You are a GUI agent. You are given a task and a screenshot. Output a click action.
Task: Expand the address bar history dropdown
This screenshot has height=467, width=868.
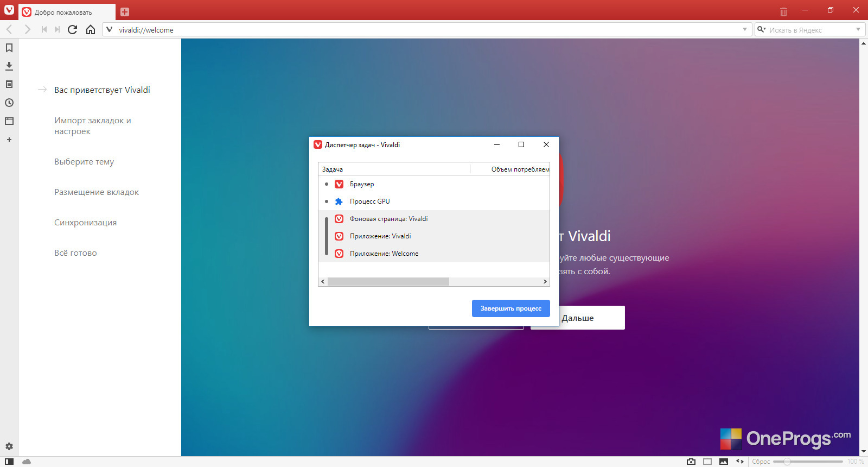tap(745, 29)
